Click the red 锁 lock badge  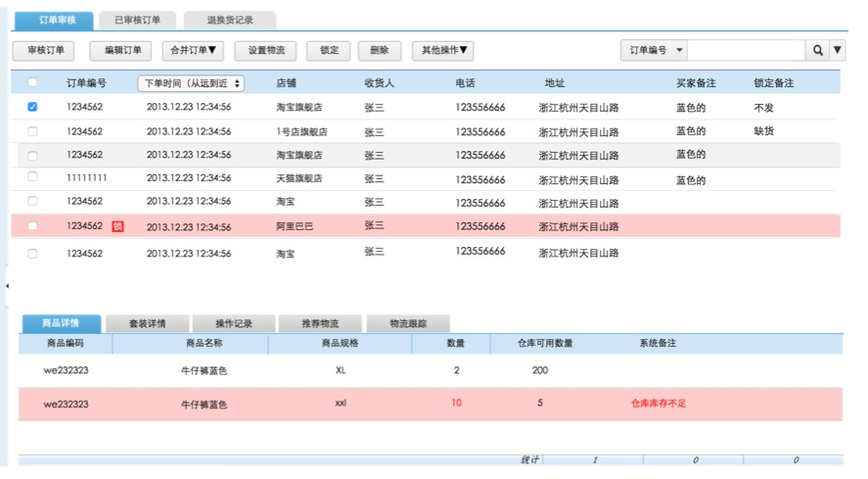click(117, 226)
